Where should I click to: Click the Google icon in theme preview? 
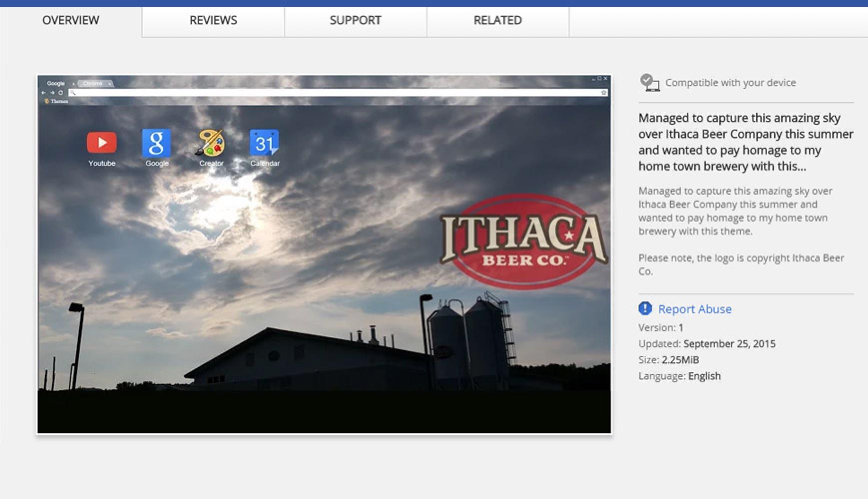[156, 143]
